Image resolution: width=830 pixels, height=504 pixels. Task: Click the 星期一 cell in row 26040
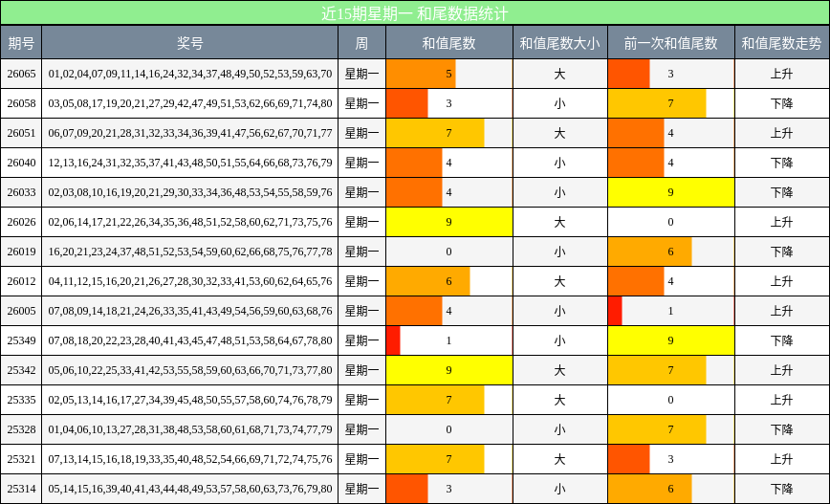point(361,163)
